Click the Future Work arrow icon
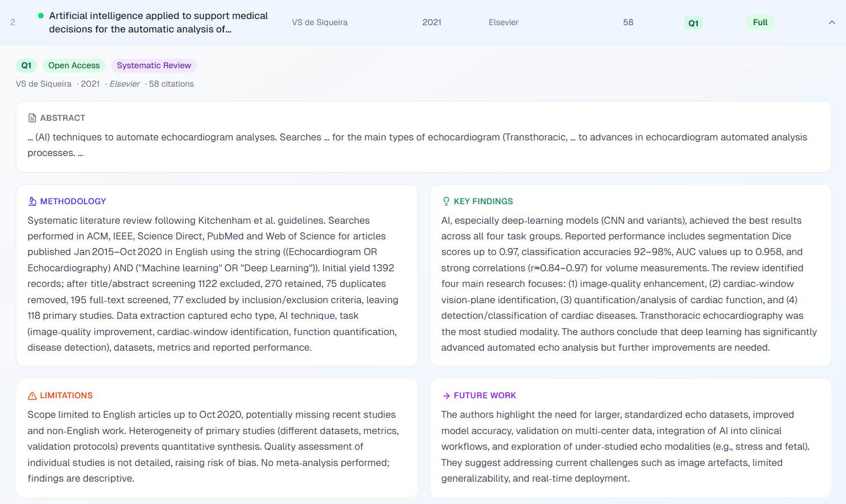This screenshot has height=504, width=846. pyautogui.click(x=446, y=395)
